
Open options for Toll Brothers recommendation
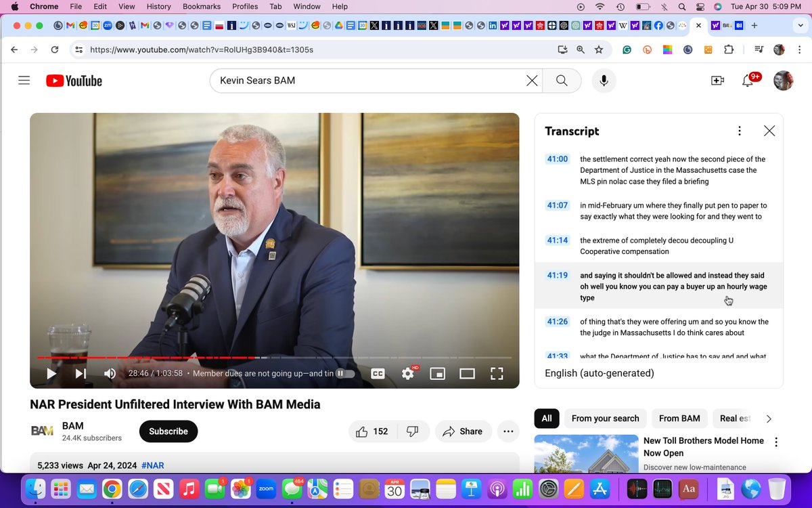pyautogui.click(x=776, y=442)
